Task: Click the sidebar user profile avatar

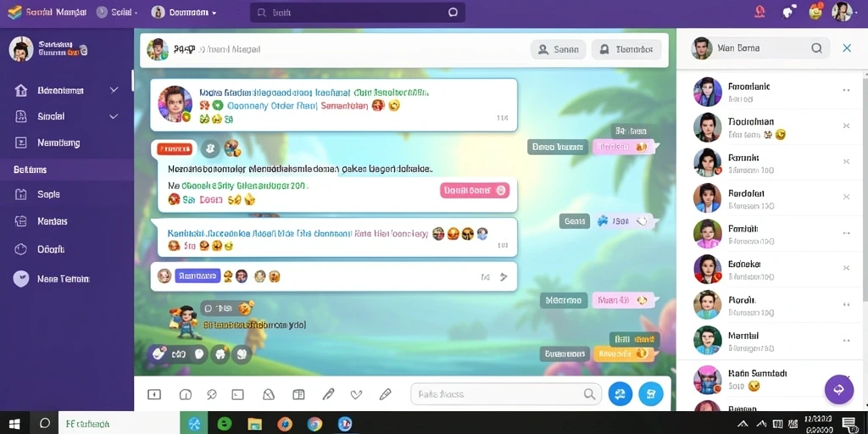Action: point(21,48)
